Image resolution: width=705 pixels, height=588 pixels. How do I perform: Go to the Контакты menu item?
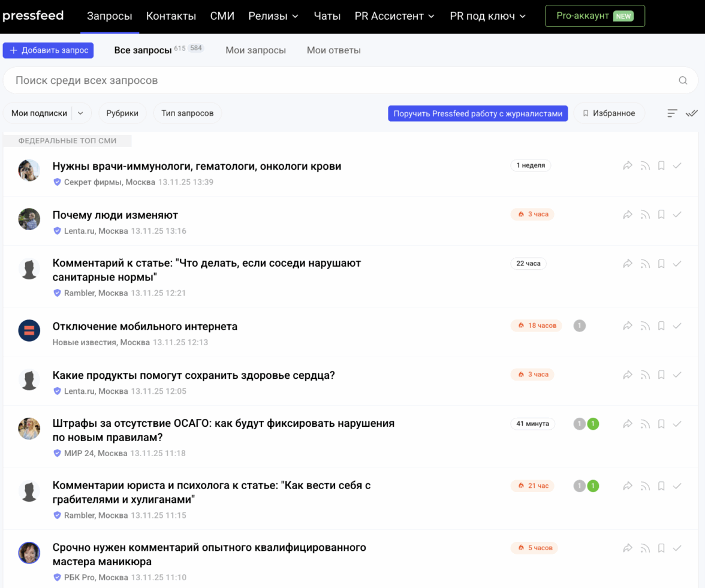171,16
